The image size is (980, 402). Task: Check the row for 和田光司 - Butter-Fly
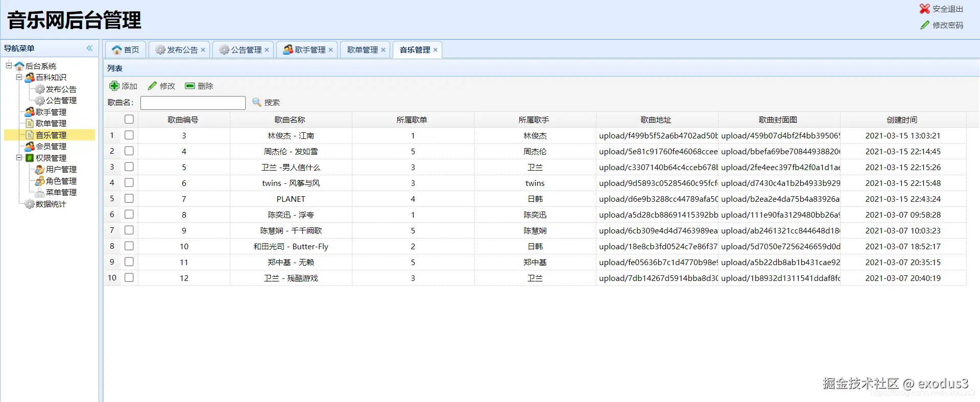129,246
